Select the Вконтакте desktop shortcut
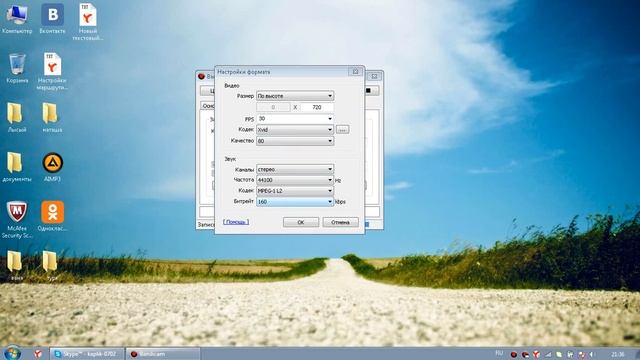 pos(52,19)
